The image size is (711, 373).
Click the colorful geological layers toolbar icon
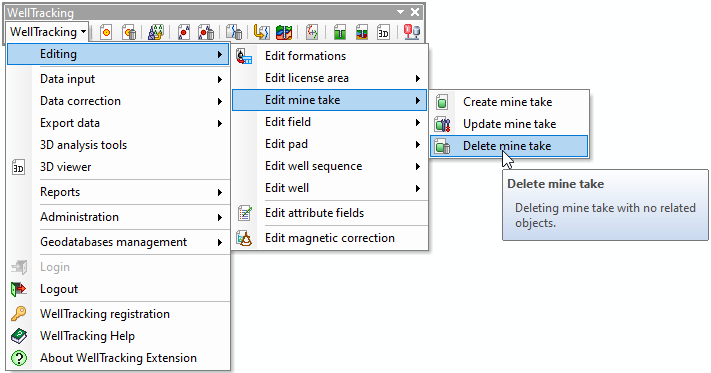coord(284,32)
